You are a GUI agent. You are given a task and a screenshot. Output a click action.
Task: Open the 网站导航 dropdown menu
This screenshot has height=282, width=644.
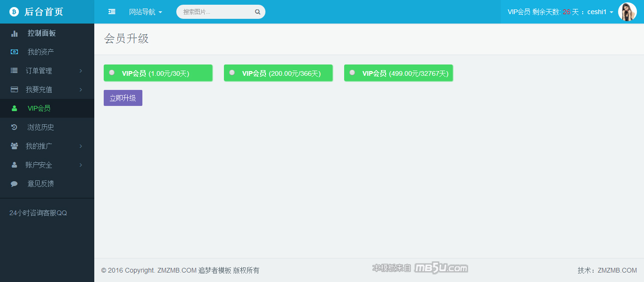(x=145, y=12)
